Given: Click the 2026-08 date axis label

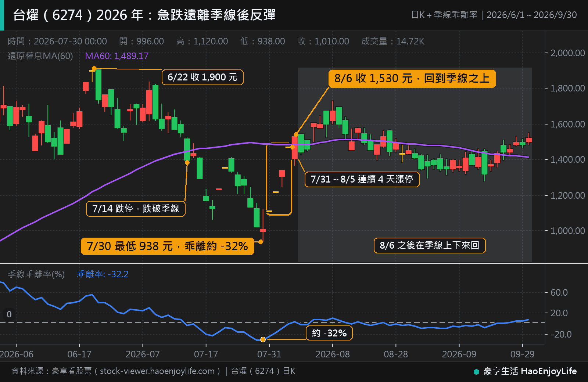Looking at the screenshot, I should [333, 354].
